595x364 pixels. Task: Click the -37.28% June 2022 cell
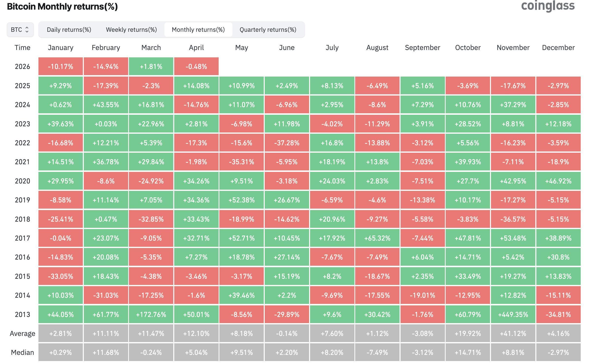coord(287,143)
